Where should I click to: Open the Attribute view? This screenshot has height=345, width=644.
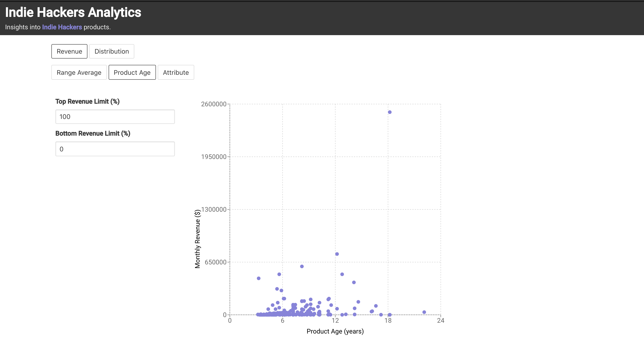(x=176, y=73)
